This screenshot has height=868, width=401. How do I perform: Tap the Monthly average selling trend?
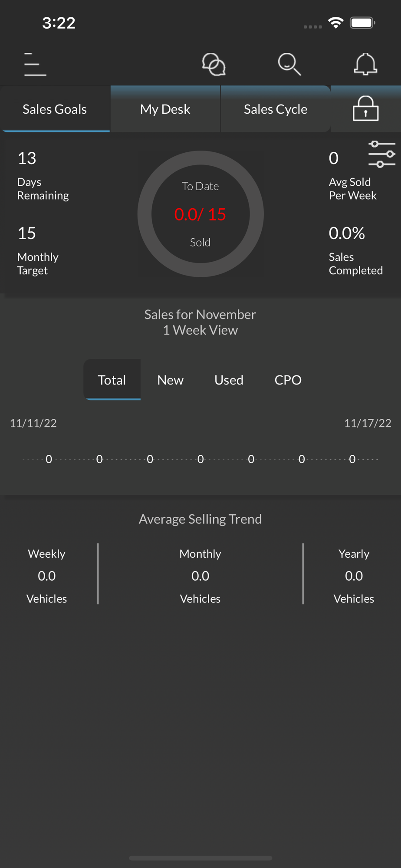pos(200,575)
